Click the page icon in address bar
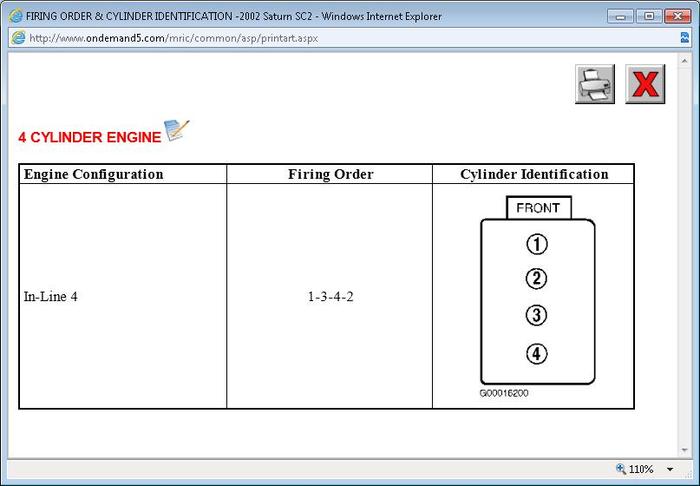700x486 pixels. coord(18,37)
